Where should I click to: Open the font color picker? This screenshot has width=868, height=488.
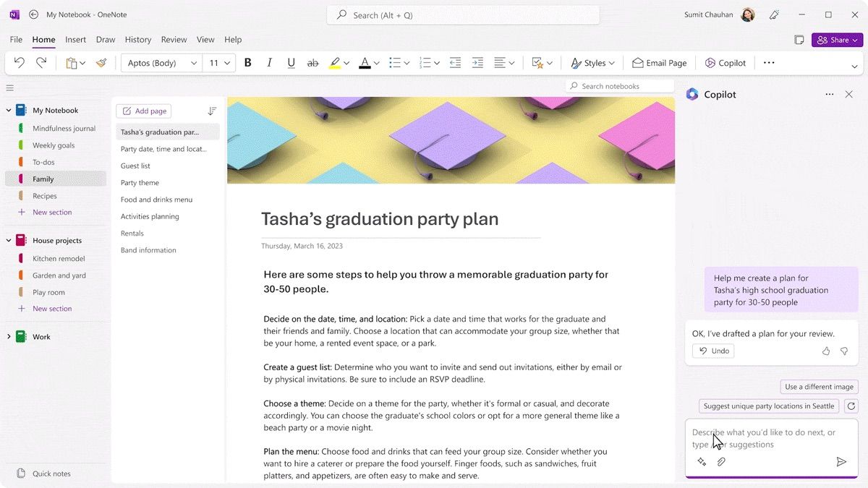377,62
